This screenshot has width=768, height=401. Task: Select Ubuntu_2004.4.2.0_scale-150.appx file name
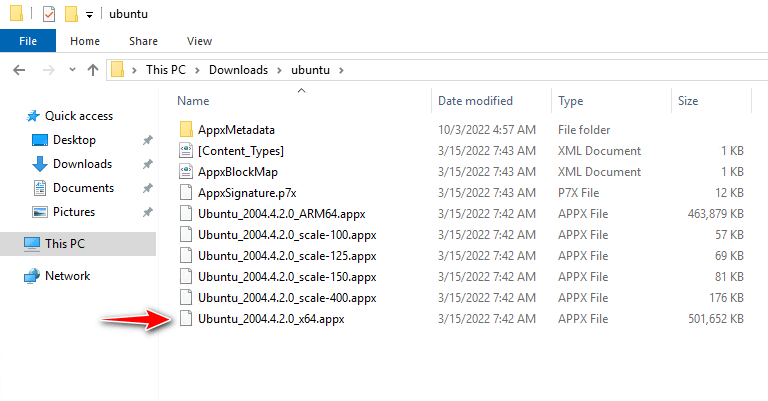287,278
